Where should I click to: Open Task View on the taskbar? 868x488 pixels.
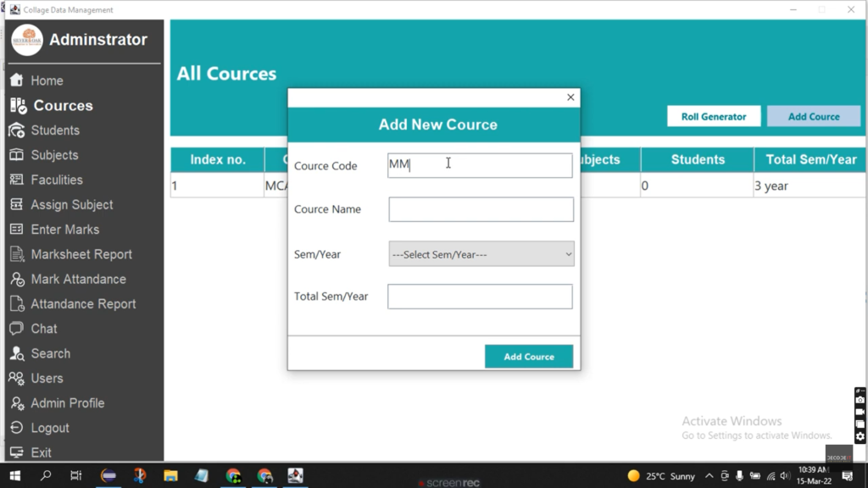click(75, 476)
